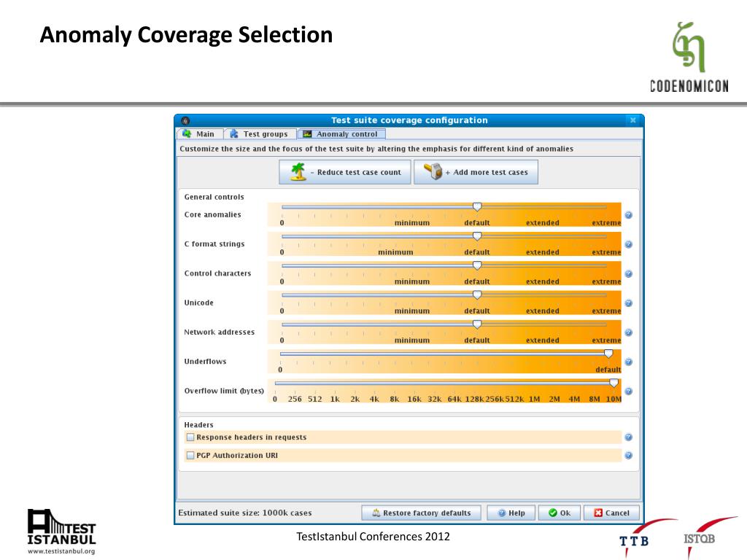747x560 pixels.
Task: Click 'extreme' on Unicode scale
Action: [606, 311]
